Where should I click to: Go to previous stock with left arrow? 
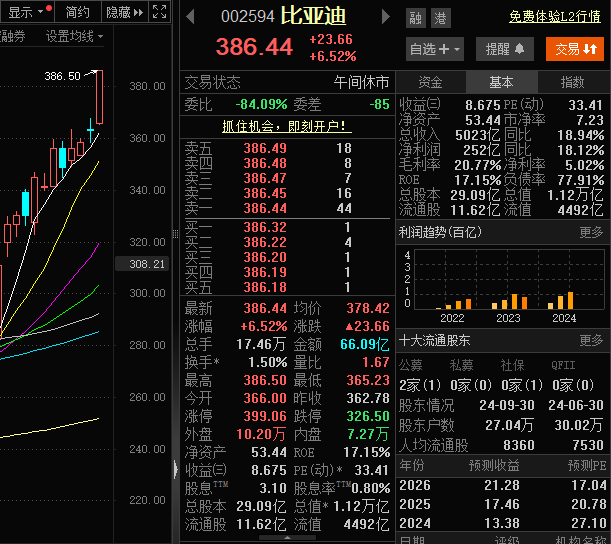click(x=190, y=17)
